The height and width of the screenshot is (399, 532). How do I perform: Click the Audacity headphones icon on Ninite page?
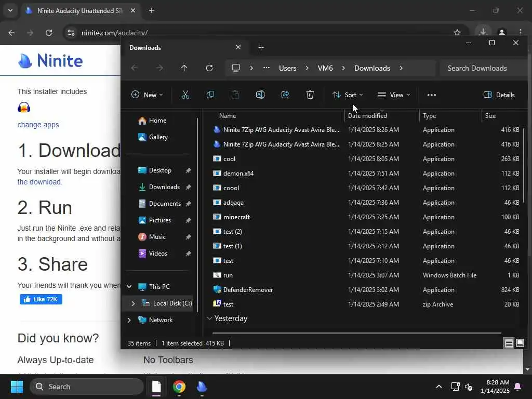(x=24, y=108)
